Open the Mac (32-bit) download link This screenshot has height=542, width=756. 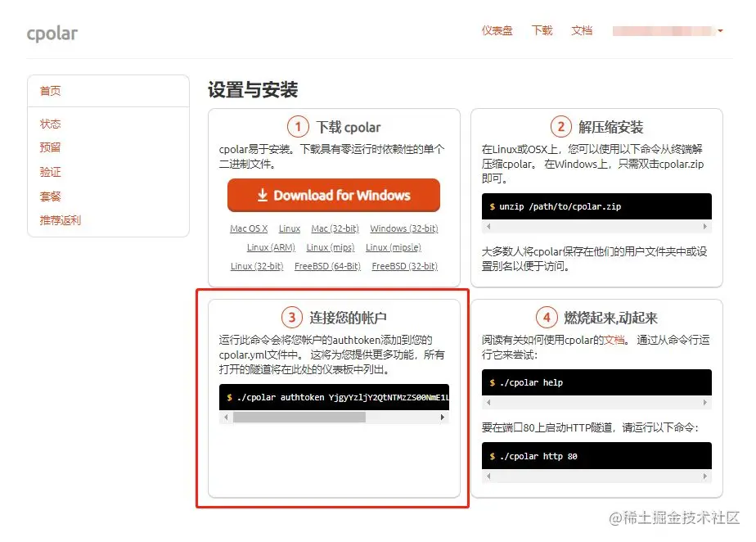[335, 228]
